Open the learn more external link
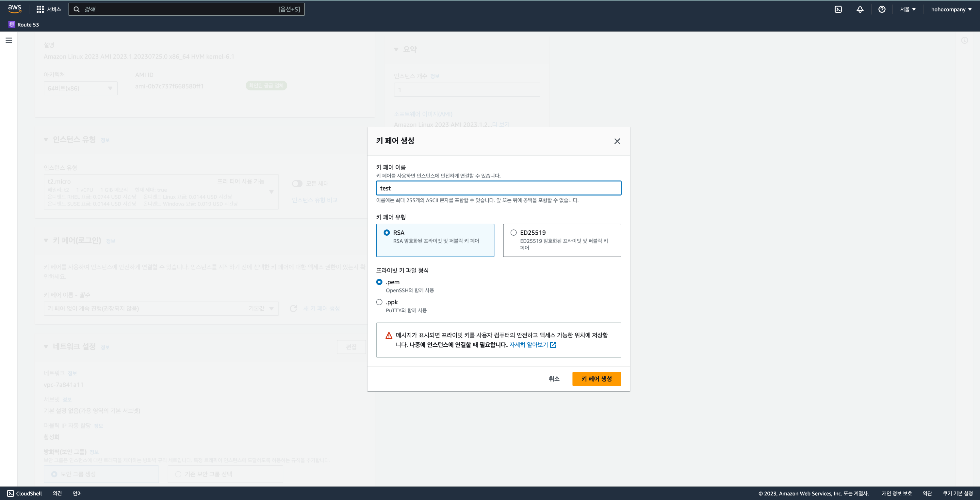Viewport: 980px width, 500px height. pos(532,345)
